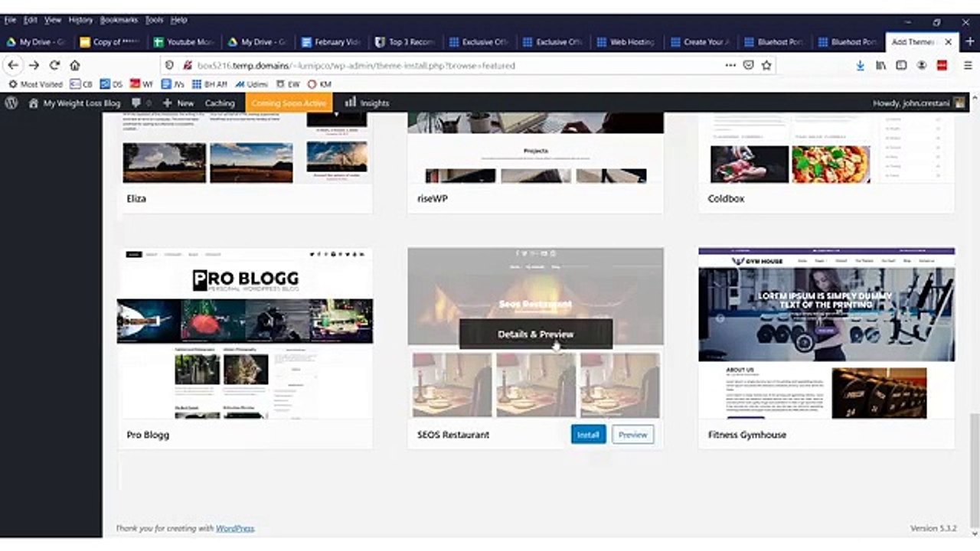Image resolution: width=980 pixels, height=551 pixels.
Task: Open the Firefox account icon
Action: [x=922, y=66]
